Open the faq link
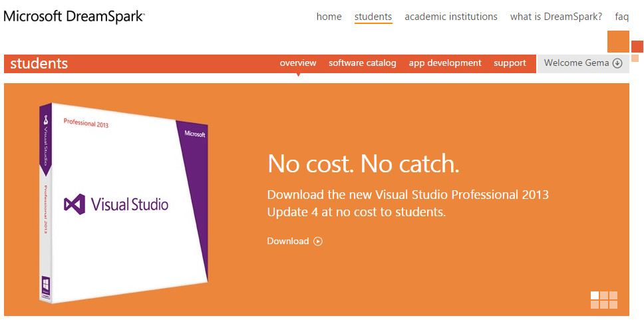The image size is (644, 322). point(622,17)
